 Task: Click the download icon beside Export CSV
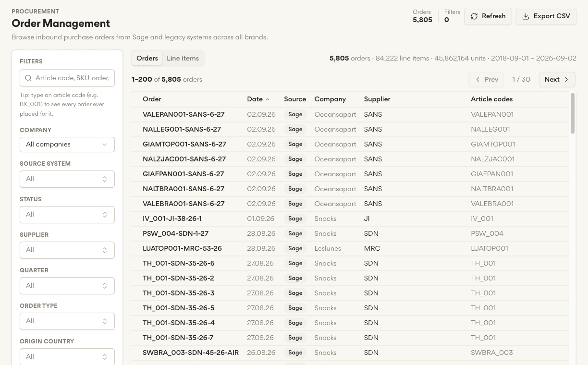click(526, 16)
